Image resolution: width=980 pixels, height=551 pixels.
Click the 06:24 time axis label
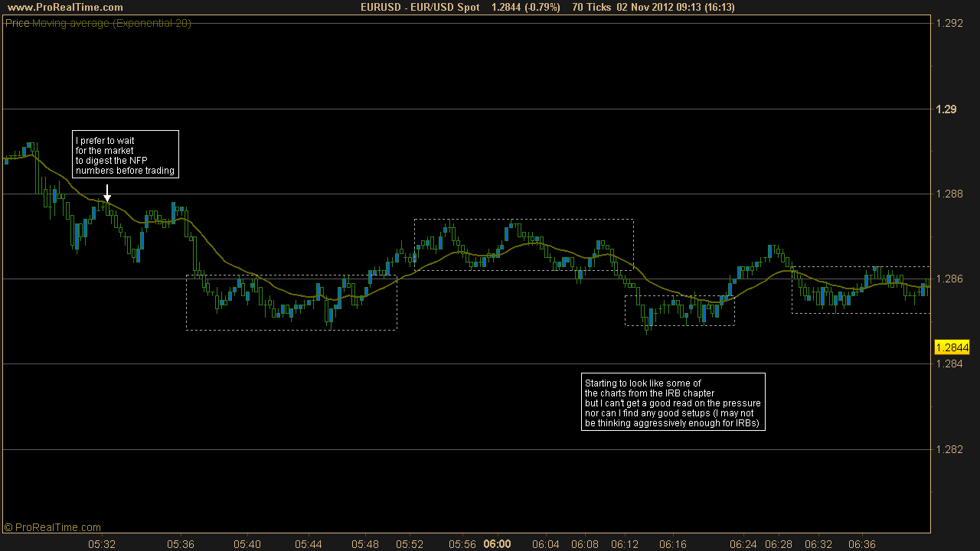[744, 544]
